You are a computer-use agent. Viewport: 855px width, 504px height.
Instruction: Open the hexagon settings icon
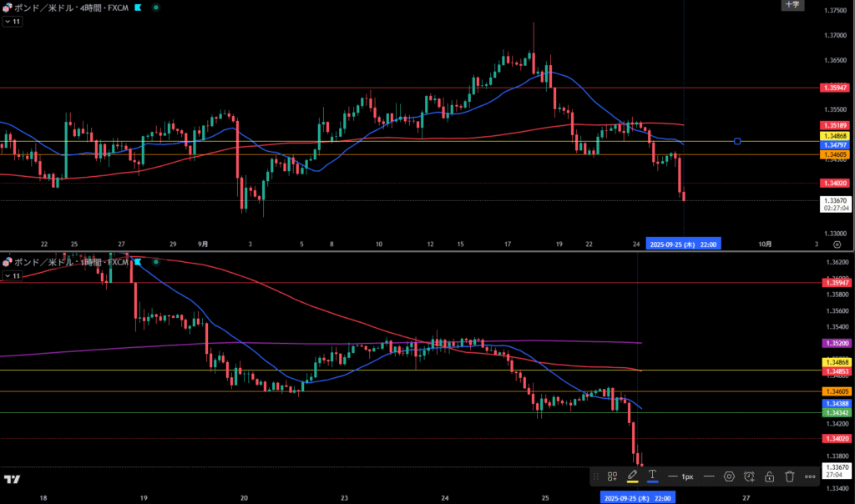point(729,476)
